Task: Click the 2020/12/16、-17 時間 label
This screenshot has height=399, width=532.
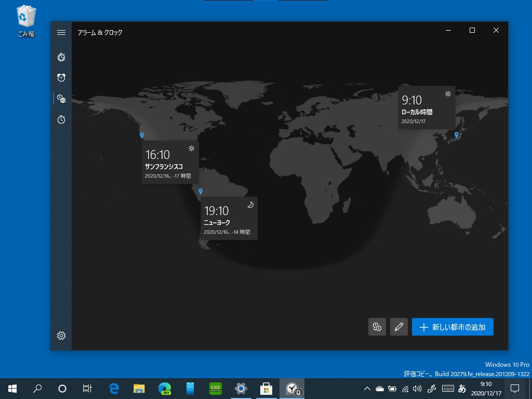Action: click(x=168, y=176)
